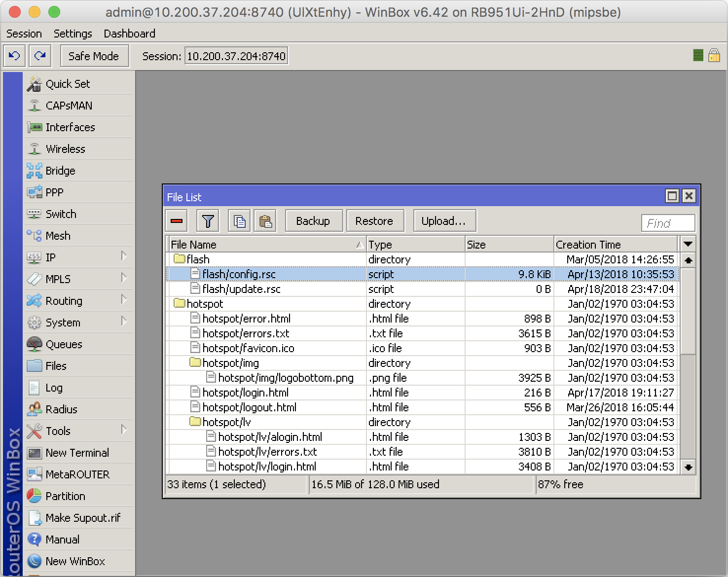Click the padlock icon in top bar
This screenshot has width=728, height=577.
(714, 55)
